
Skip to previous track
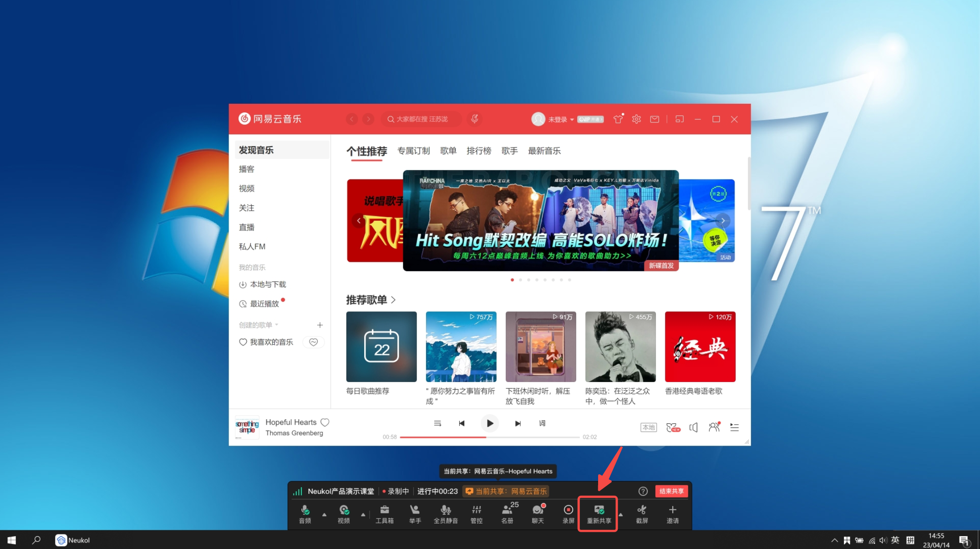(x=462, y=423)
